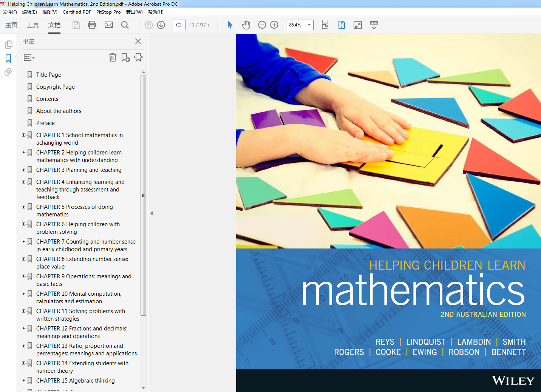
Task: Expand CHAPTER 2 bookmark
Action: pos(24,152)
